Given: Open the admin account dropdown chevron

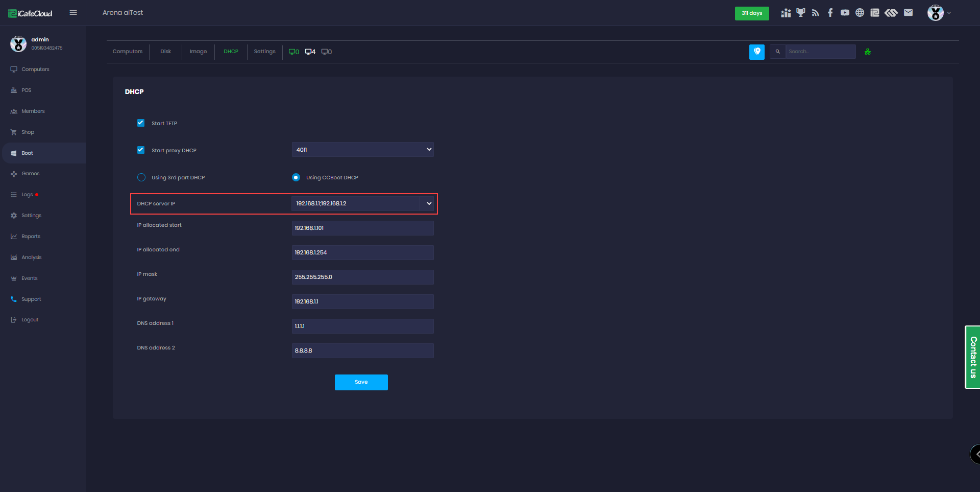Looking at the screenshot, I should tap(949, 12).
